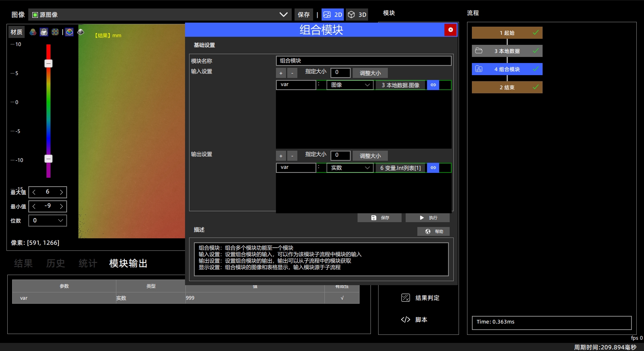Open the 位数 decimal places dropdown
Image resolution: width=644 pixels, height=351 pixels.
click(48, 221)
